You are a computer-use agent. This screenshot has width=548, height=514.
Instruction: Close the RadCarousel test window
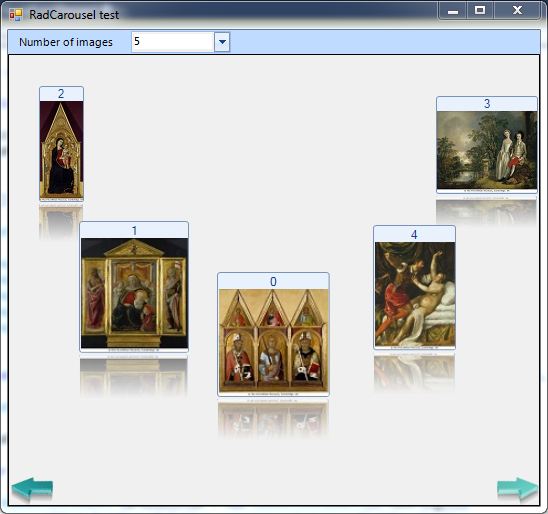tap(517, 10)
